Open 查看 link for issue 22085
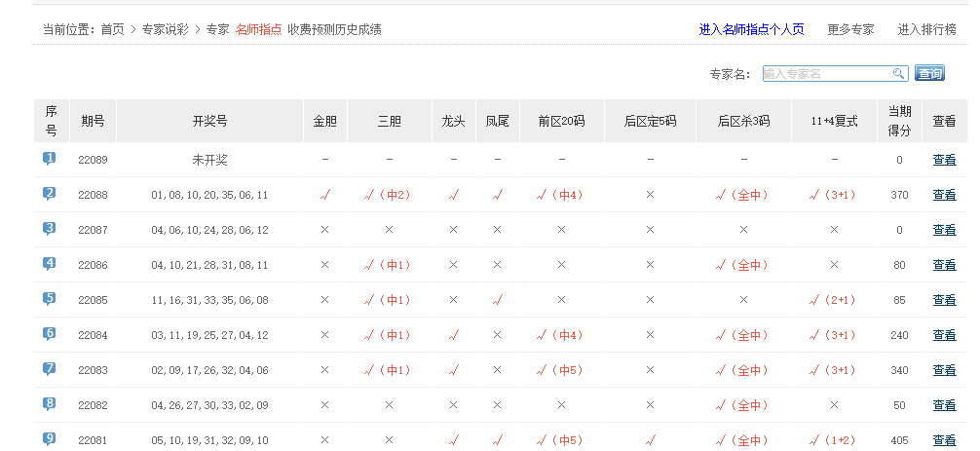The width and height of the screenshot is (980, 451). pyautogui.click(x=944, y=300)
